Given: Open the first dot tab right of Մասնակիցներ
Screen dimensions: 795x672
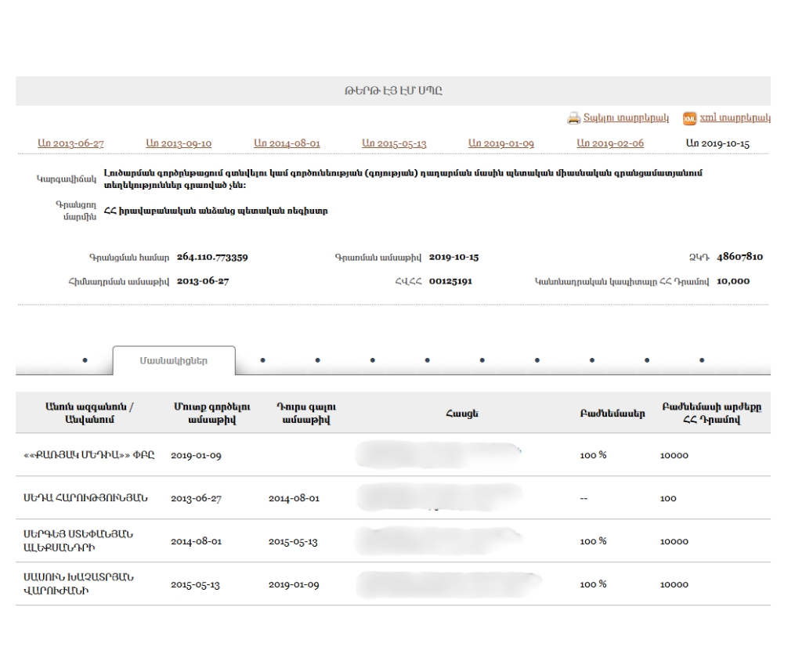Looking at the screenshot, I should (262, 361).
